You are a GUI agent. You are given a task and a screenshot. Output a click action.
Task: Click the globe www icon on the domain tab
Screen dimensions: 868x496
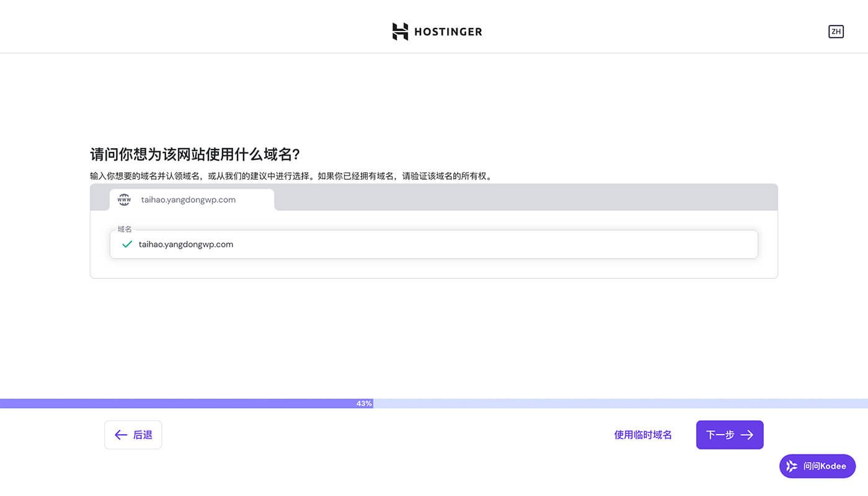pyautogui.click(x=123, y=199)
